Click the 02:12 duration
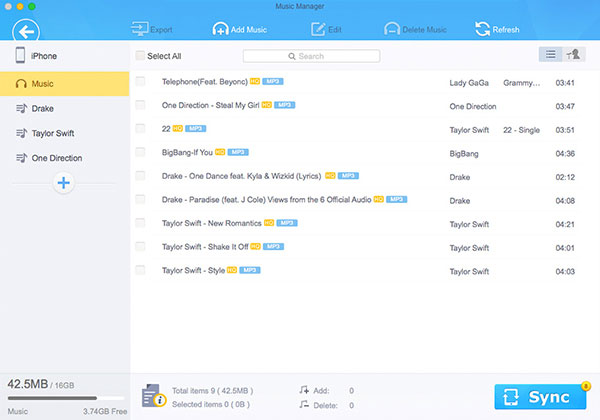This screenshot has width=600, height=420. 565,177
